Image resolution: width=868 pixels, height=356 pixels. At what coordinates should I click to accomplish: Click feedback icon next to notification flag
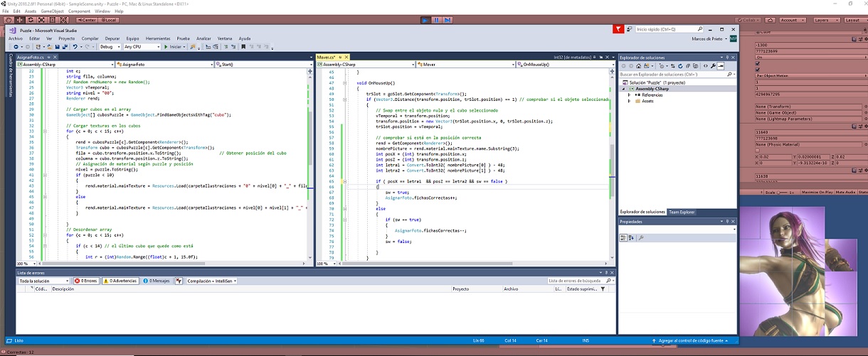(629, 29)
